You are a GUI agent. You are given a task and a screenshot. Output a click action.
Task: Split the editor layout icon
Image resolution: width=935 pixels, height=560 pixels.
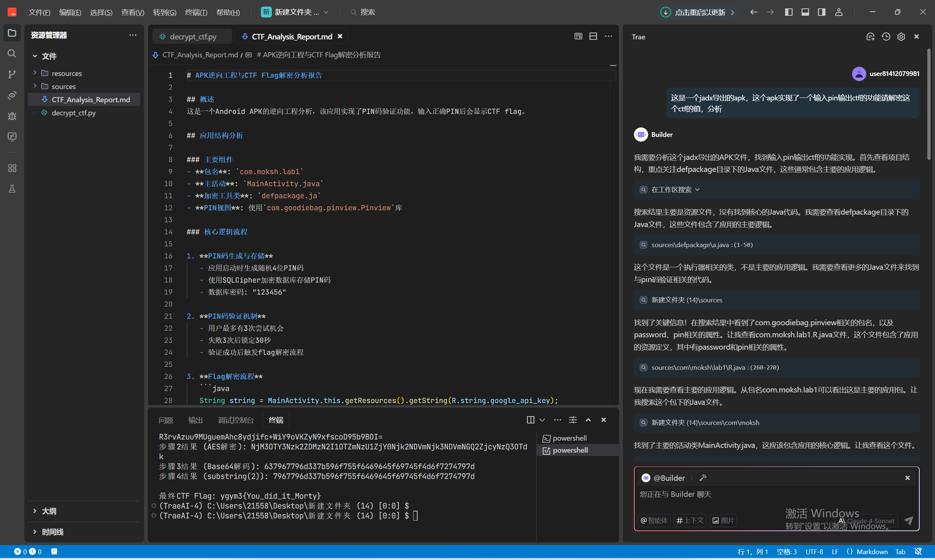coord(593,36)
